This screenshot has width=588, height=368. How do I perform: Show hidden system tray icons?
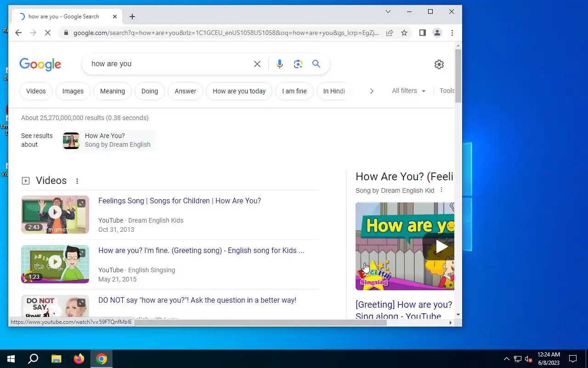(x=507, y=359)
